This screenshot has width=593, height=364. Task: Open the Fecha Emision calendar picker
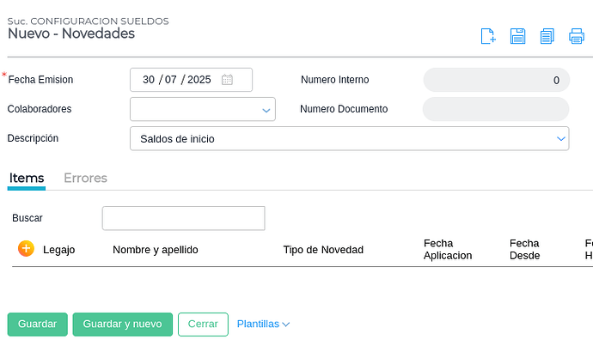[x=227, y=80]
